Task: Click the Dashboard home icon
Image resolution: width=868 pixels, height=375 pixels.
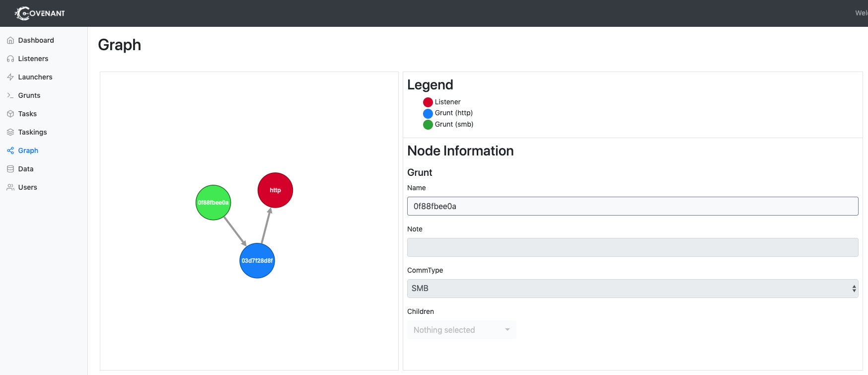Action: tap(10, 40)
